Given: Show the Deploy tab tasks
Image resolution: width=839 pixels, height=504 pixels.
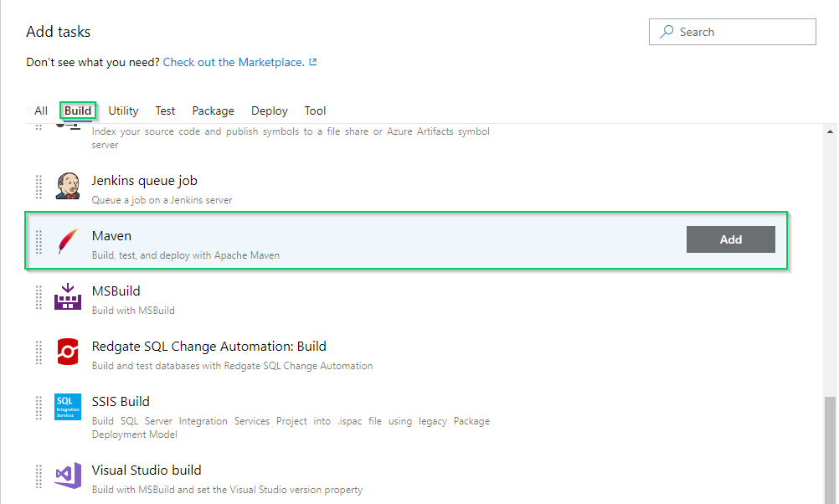Looking at the screenshot, I should pos(269,111).
